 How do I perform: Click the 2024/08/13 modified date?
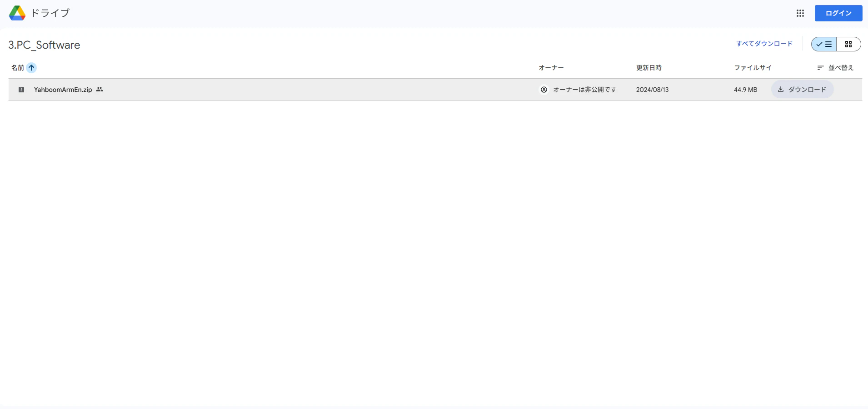coord(653,90)
